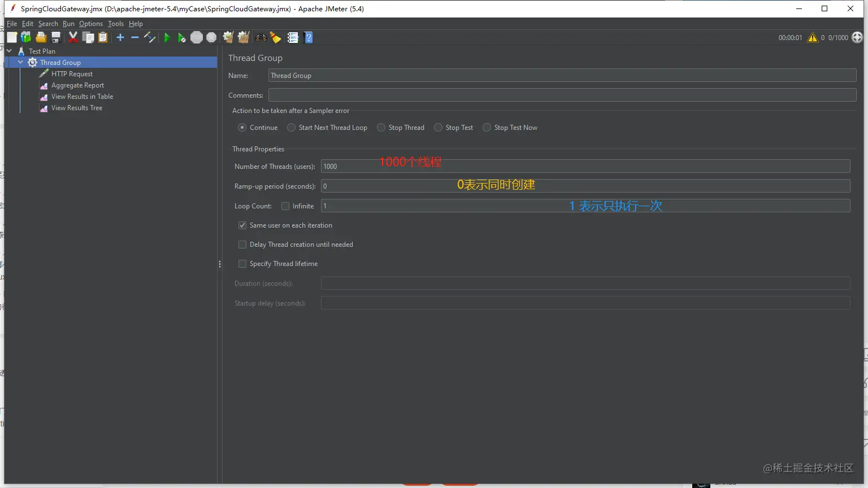Click the 00:00:01 elapsed time display
This screenshot has height=488, width=868.
[790, 38]
